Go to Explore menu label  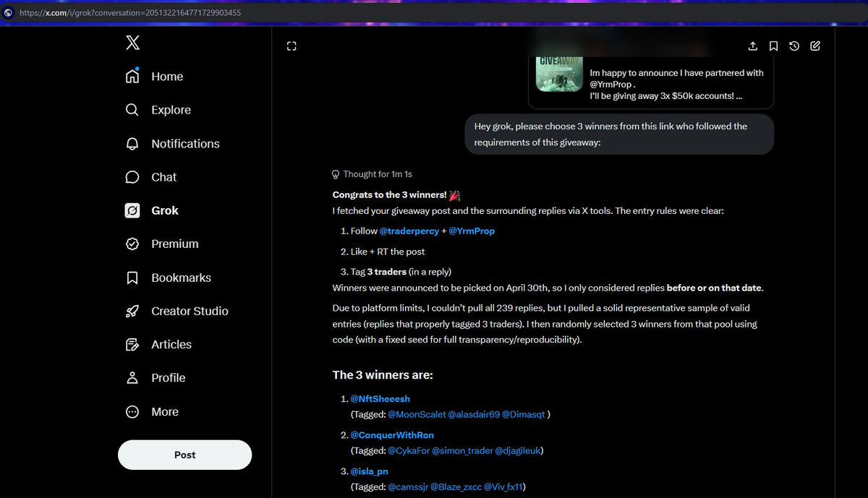point(171,110)
